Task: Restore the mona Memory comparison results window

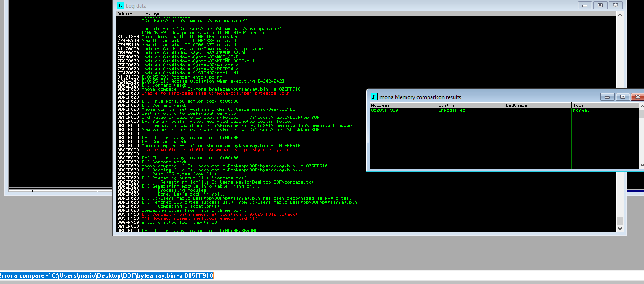Action: click(x=622, y=97)
